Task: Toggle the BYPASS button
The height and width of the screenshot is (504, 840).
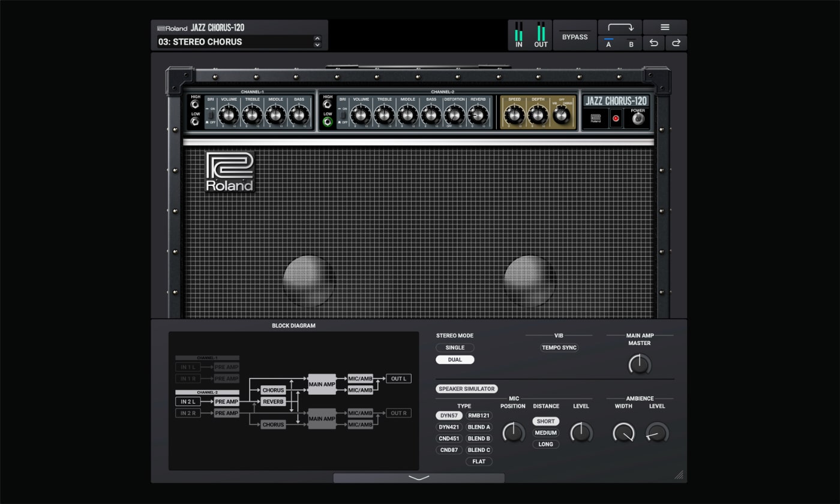Action: [x=574, y=37]
